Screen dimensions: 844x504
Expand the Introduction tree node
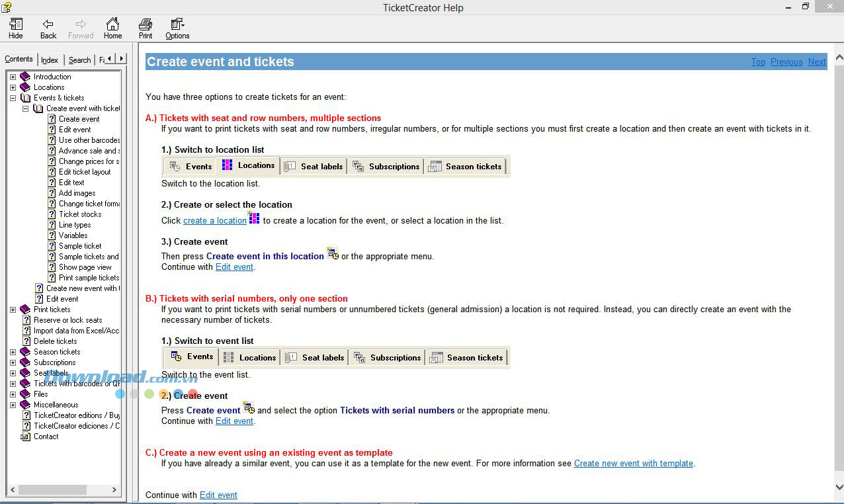[x=13, y=77]
